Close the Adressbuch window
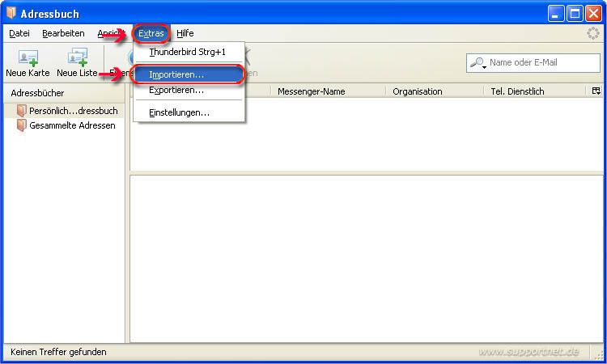607x364 pixels. (593, 14)
